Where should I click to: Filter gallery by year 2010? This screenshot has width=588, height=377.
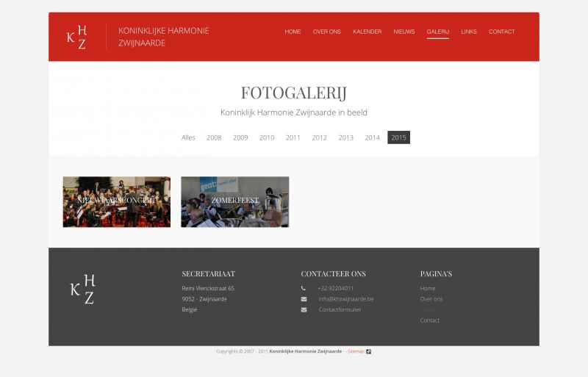tap(267, 137)
